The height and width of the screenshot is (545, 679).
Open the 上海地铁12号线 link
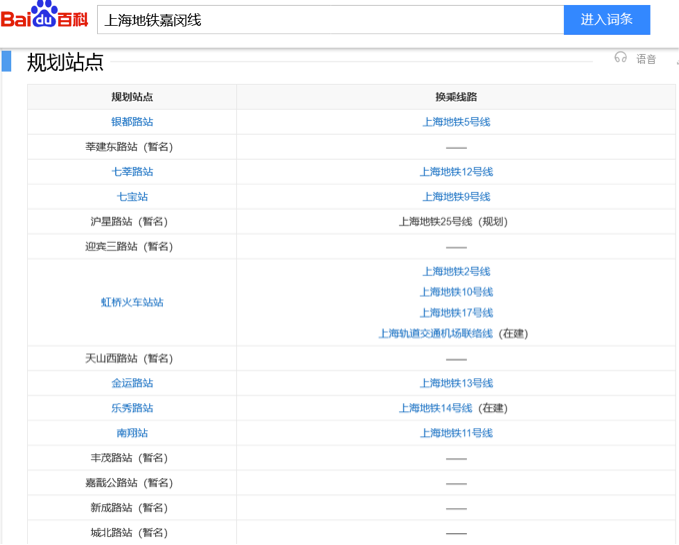[456, 172]
